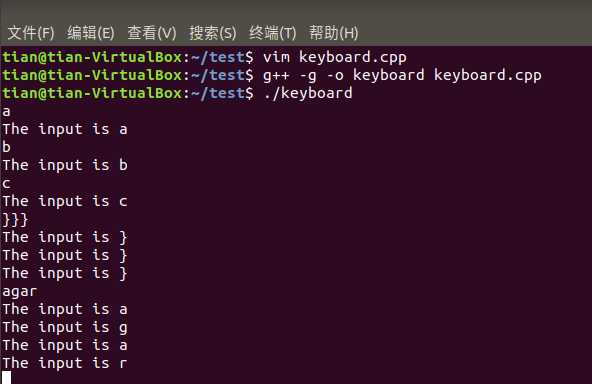Click the first 'The input is }' line
Viewport: 592px width, 384px height.
coord(65,237)
